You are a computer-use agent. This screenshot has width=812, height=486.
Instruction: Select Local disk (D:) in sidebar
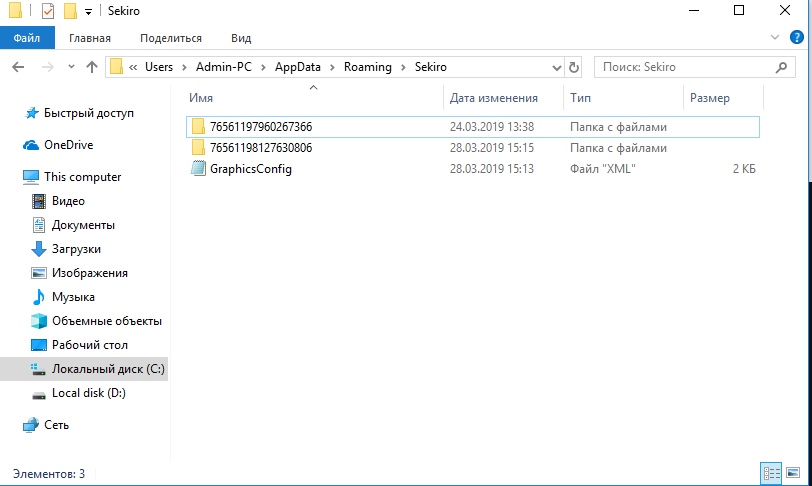79,393
